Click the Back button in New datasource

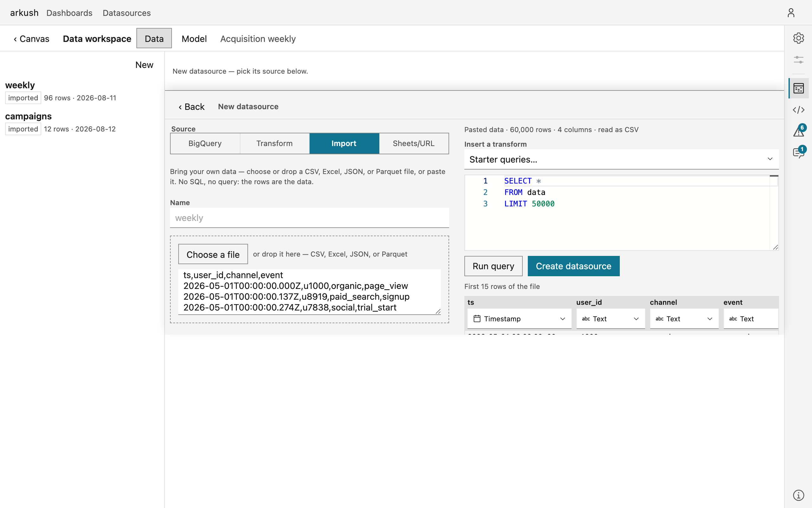click(x=191, y=107)
